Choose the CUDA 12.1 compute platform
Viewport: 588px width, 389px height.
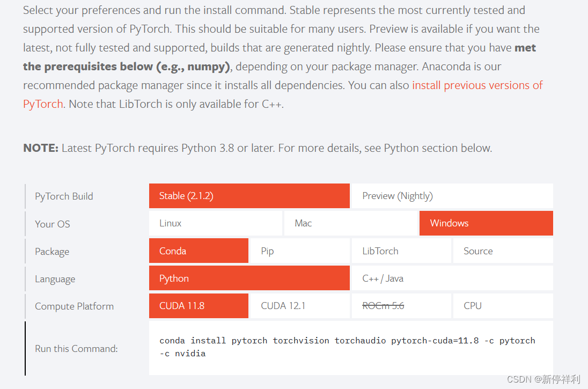299,306
